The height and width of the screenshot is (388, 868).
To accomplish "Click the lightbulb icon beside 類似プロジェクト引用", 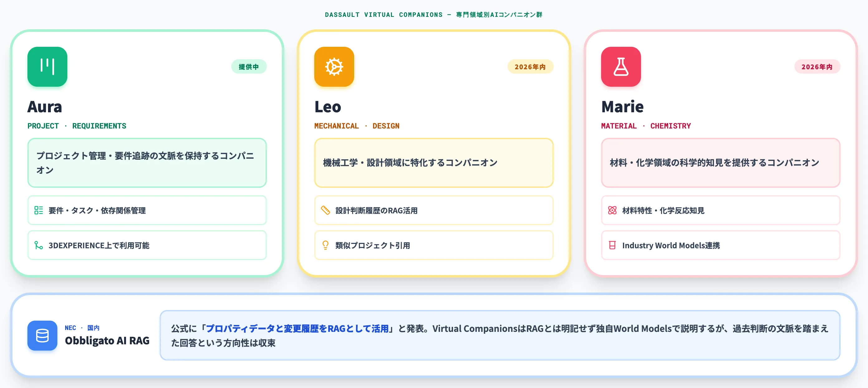I will [x=325, y=245].
